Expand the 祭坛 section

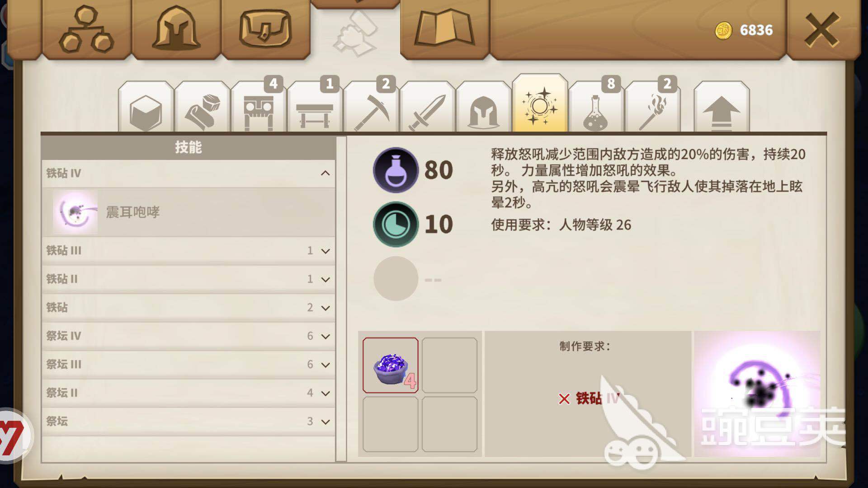click(188, 421)
